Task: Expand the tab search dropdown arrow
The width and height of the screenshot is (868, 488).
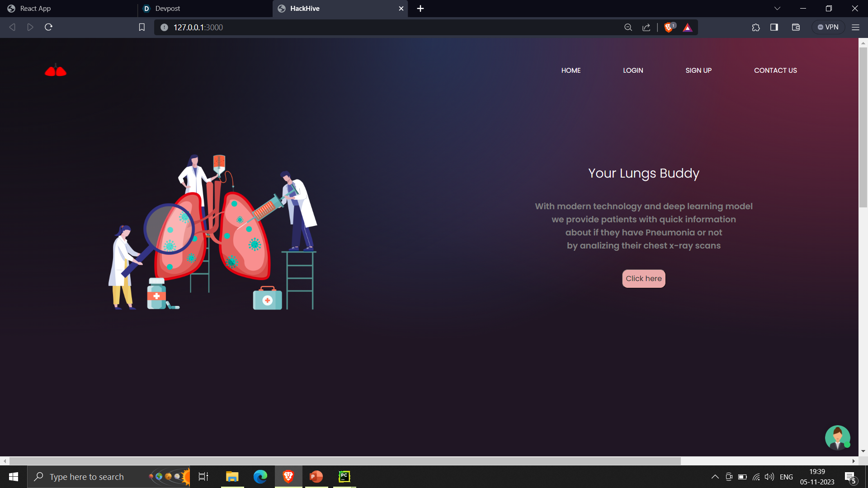Action: point(777,9)
